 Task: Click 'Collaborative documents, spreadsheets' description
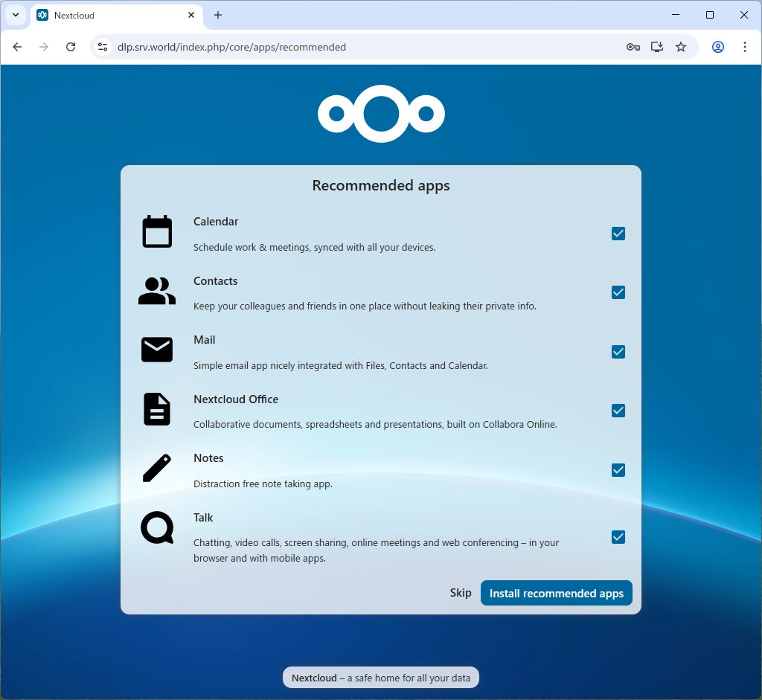(375, 424)
